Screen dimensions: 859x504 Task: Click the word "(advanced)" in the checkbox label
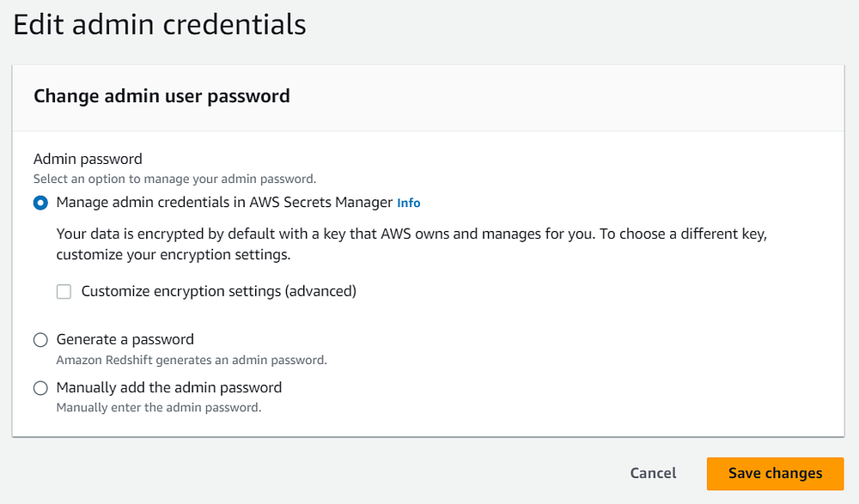[x=320, y=291]
